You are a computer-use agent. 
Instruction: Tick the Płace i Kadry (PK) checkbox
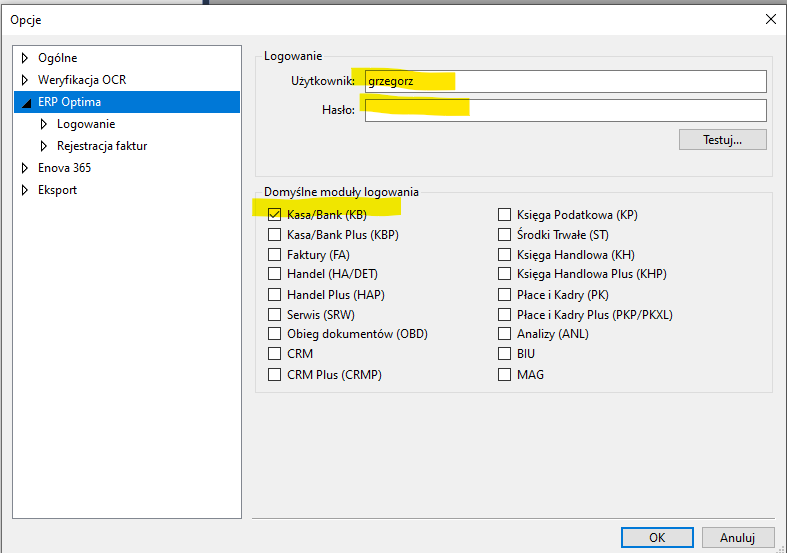(x=504, y=295)
